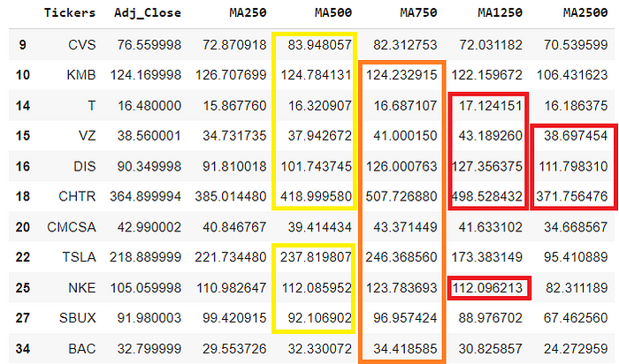Select SBUX MA250 value 99.420915
This screenshot has width=619, height=364.
[234, 317]
